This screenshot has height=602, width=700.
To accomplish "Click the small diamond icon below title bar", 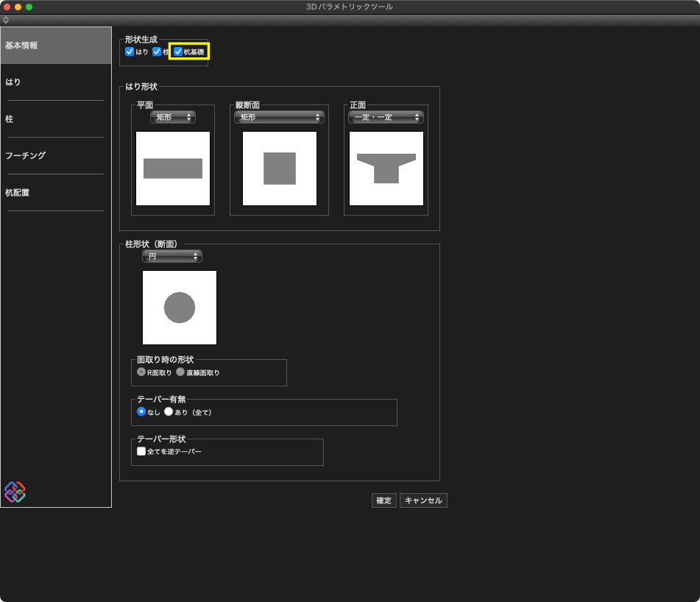I will (x=6, y=20).
